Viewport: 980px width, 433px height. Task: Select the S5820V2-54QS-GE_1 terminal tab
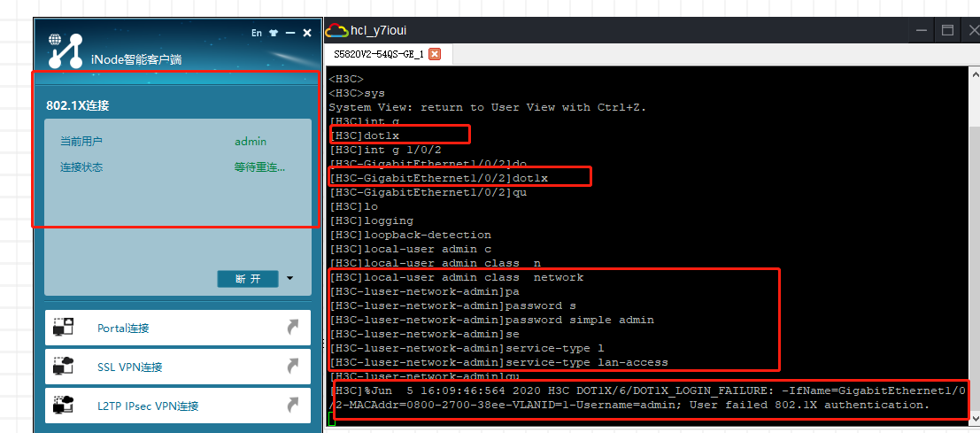tap(378, 54)
